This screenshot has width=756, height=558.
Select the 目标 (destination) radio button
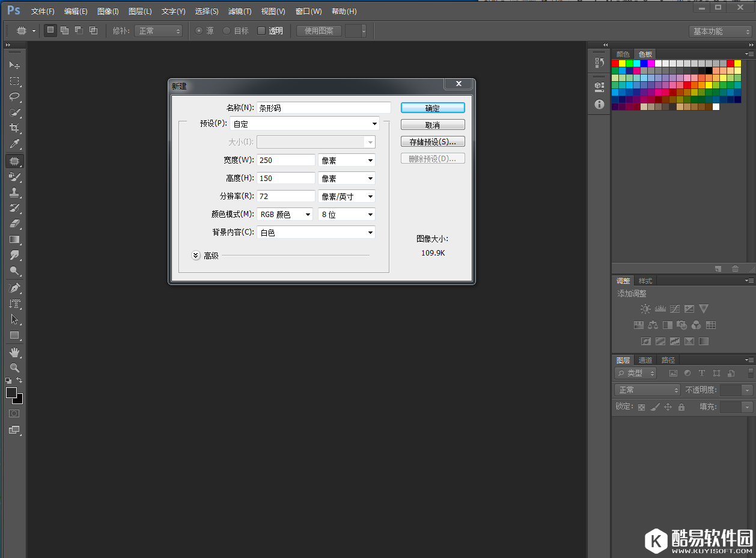pyautogui.click(x=227, y=31)
